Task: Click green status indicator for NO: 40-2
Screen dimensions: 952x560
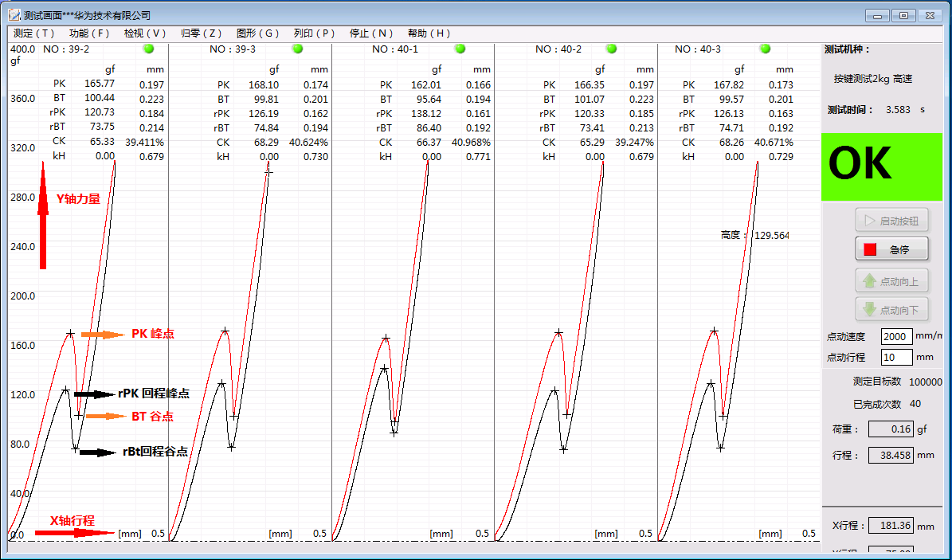Action: coord(610,49)
